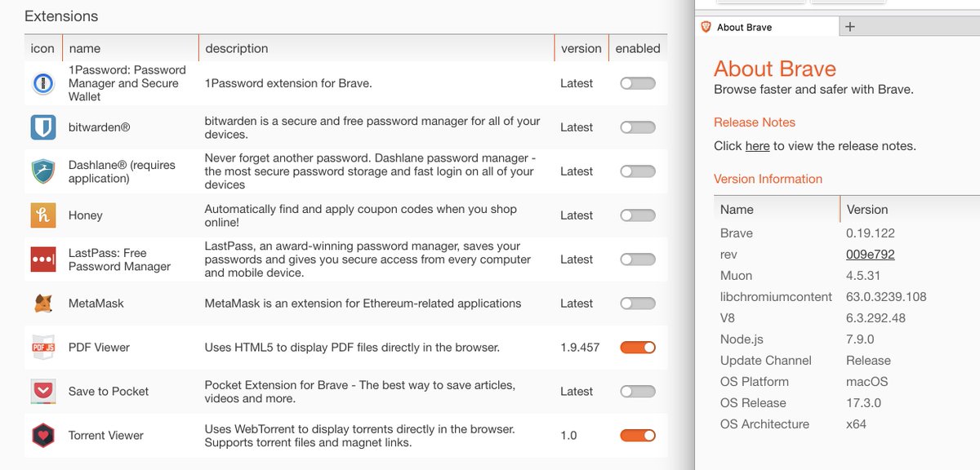980x470 pixels.
Task: Enable the Honey extension
Action: pyautogui.click(x=638, y=215)
